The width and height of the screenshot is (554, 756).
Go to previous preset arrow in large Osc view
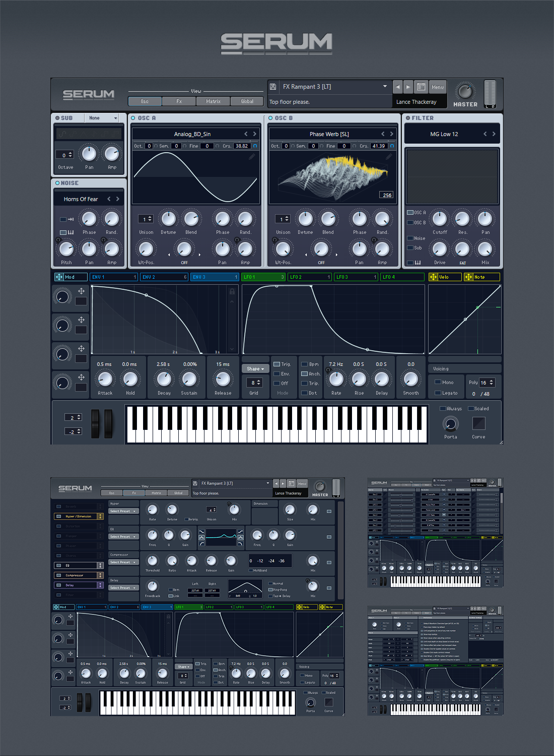click(397, 87)
